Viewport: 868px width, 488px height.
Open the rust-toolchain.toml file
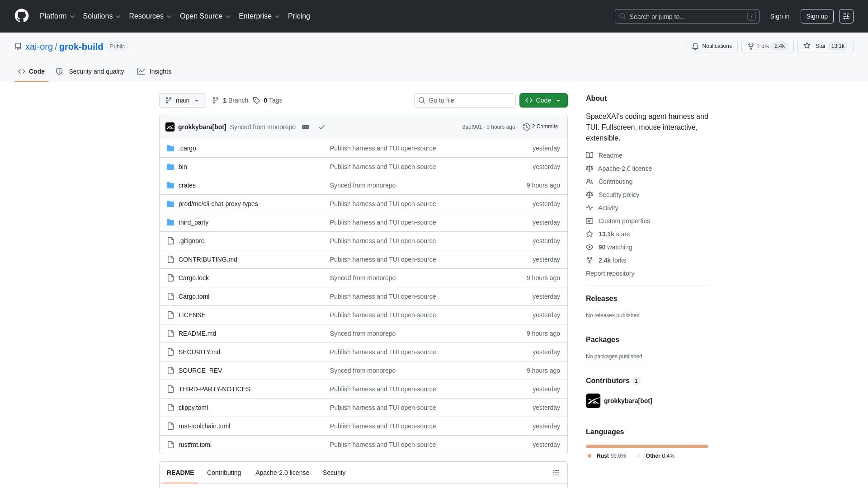(x=204, y=426)
